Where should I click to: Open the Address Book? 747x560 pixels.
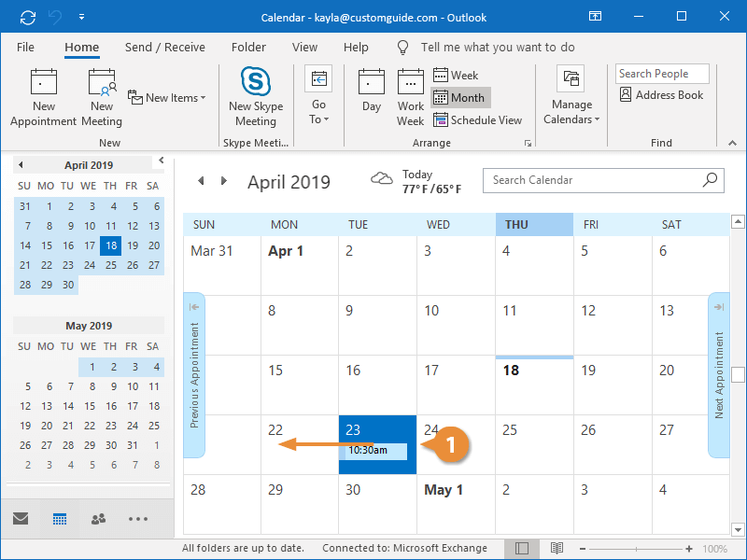point(662,95)
